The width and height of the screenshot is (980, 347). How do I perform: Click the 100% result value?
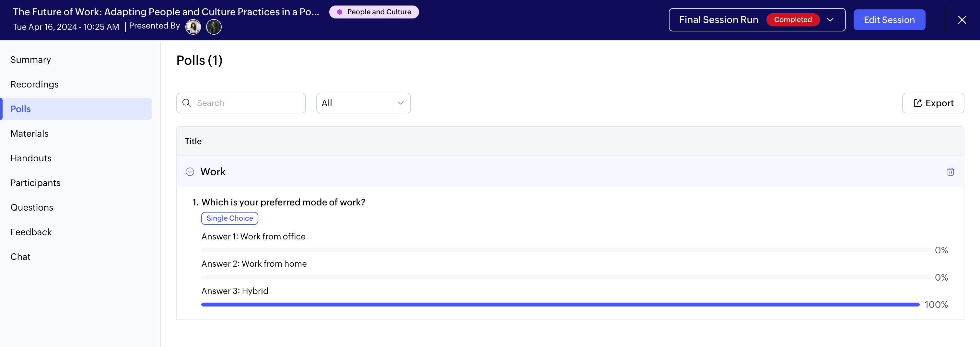pos(936,305)
